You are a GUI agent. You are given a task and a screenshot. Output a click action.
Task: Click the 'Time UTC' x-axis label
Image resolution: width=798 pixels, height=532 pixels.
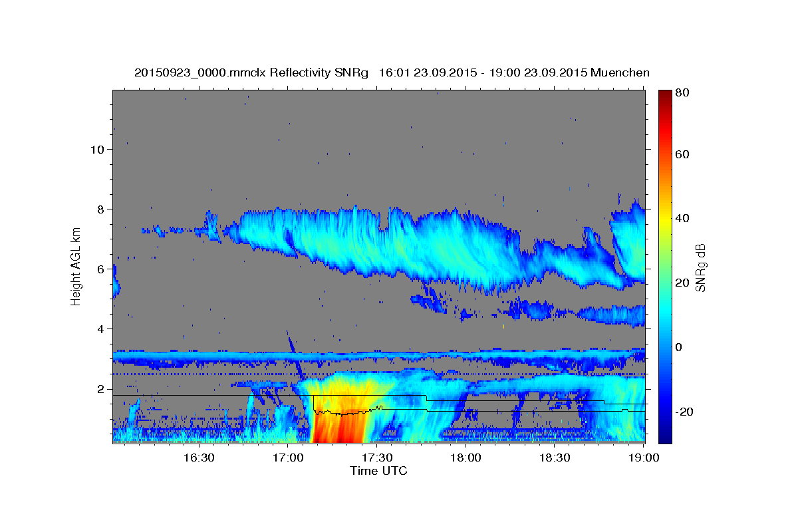pyautogui.click(x=378, y=471)
